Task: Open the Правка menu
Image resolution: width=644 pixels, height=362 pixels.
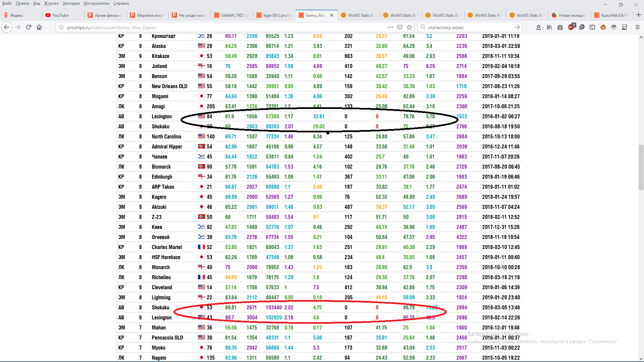Action: (22, 3)
